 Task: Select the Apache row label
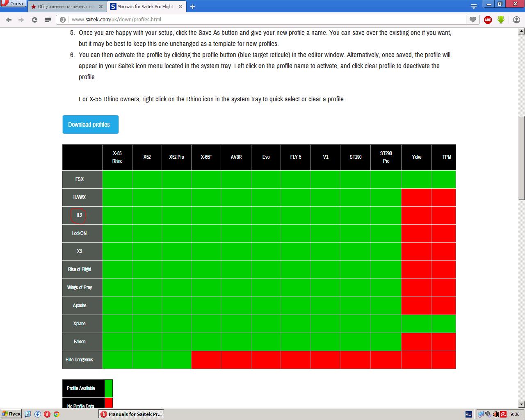[x=82, y=306]
